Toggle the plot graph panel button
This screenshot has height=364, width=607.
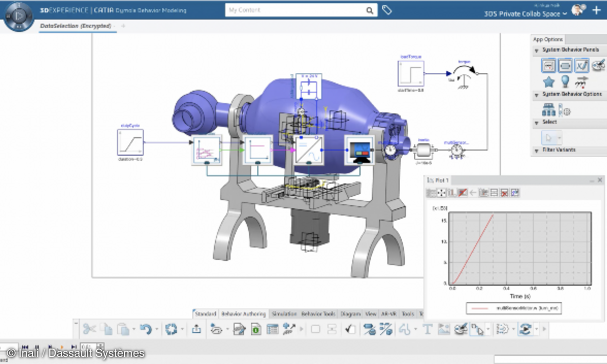point(582,65)
